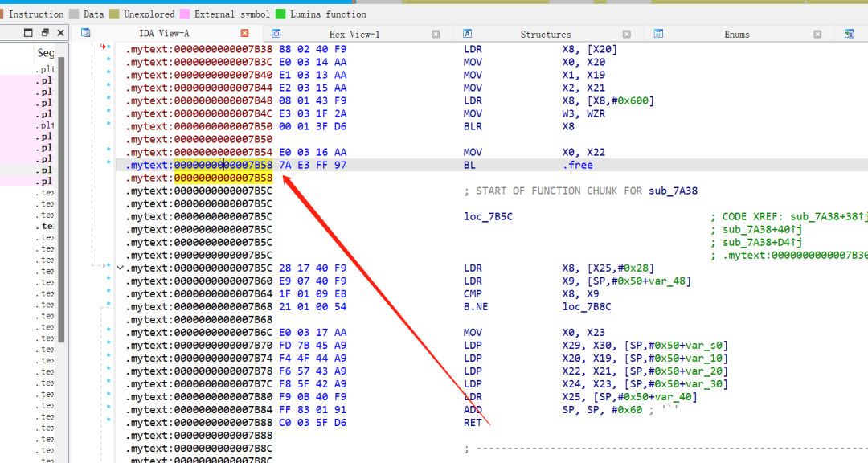Image resolution: width=868 pixels, height=463 pixels.
Task: Click the address 0000000000007B6C
Action: click(223, 333)
